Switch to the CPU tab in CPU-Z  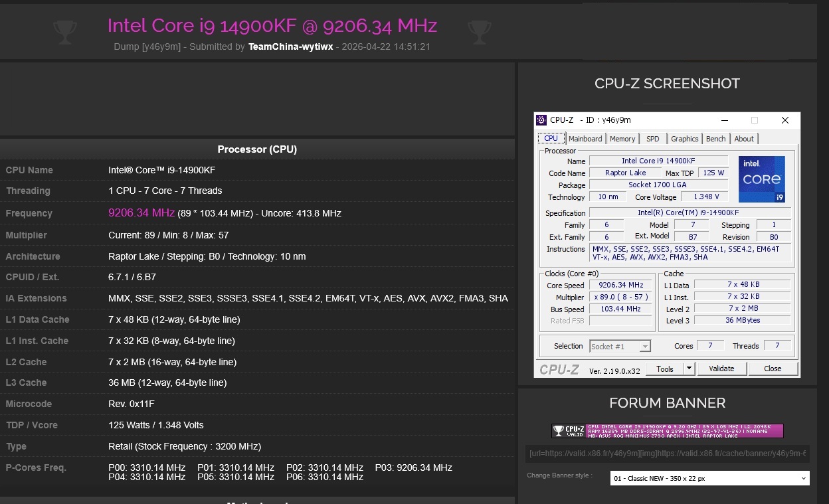[551, 138]
